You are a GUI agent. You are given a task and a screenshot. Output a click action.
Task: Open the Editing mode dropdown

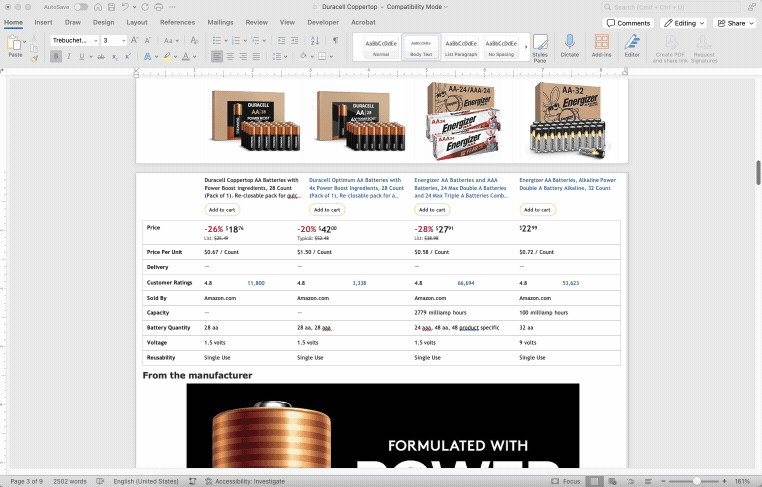(x=683, y=23)
